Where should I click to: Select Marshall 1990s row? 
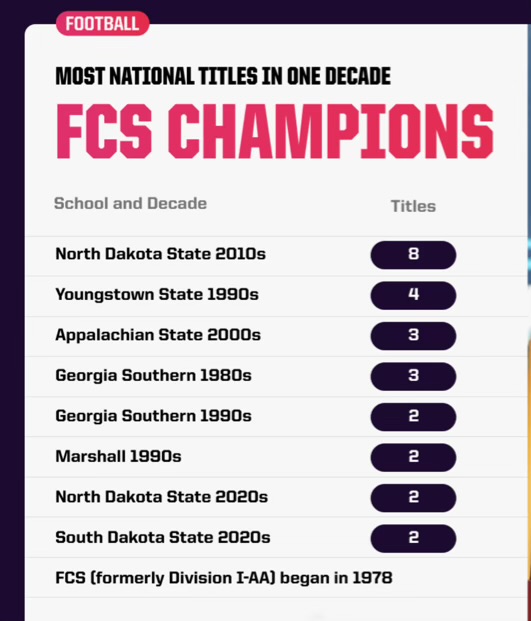[278, 458]
